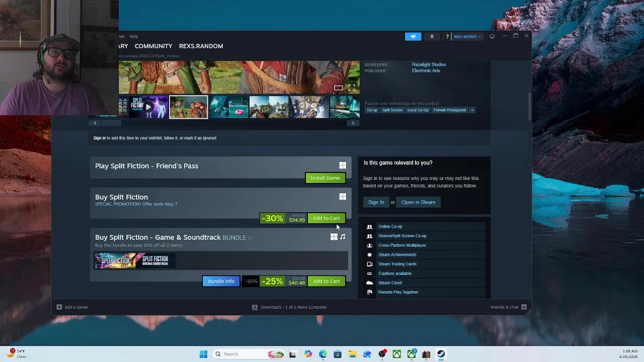This screenshot has width=644, height=362.
Task: Click the Steam Cloud icon
Action: click(369, 283)
